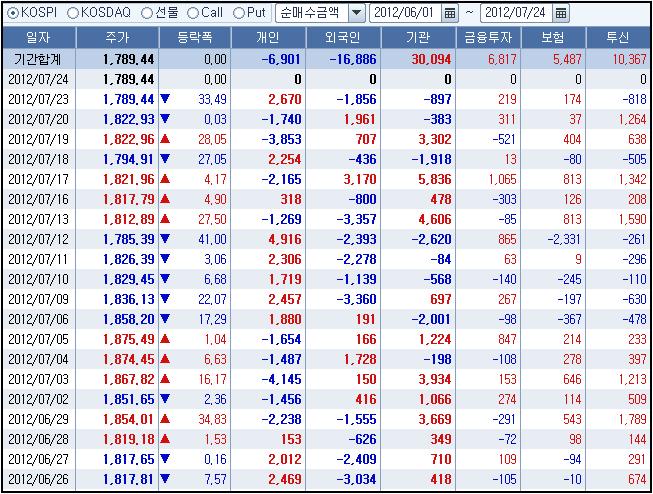Click 외국인 value -3,034 on 2012/06/26
653x494 pixels.
356,479
